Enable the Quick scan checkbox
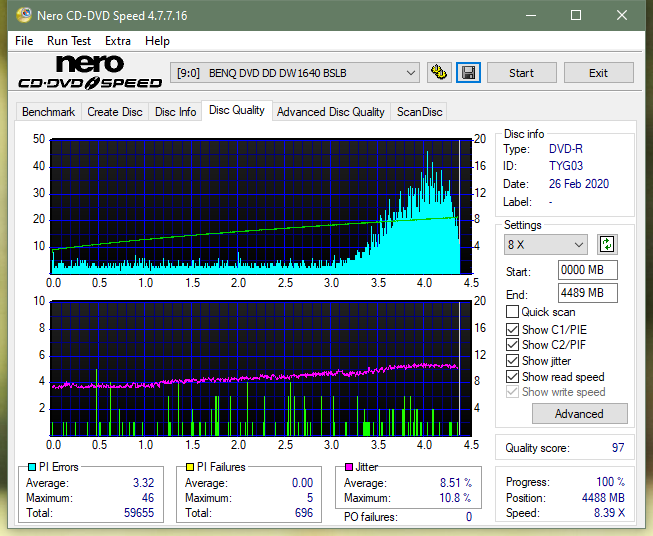The image size is (653, 536). point(512,312)
